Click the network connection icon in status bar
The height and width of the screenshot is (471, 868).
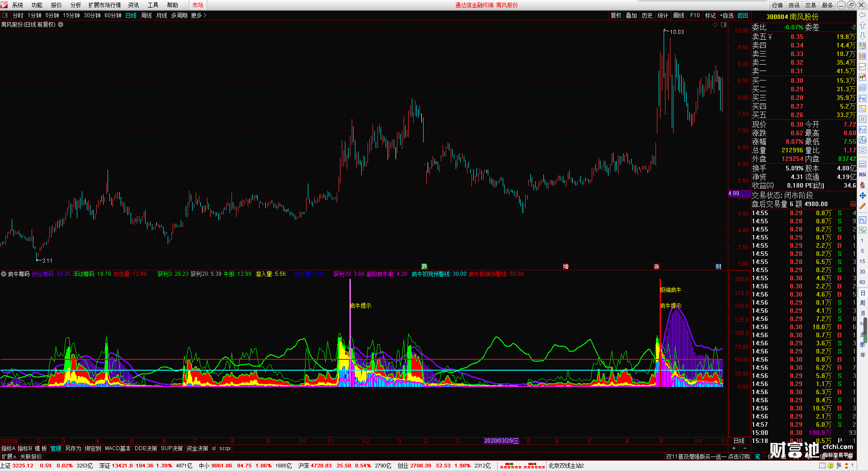pyautogui.click(x=839, y=466)
